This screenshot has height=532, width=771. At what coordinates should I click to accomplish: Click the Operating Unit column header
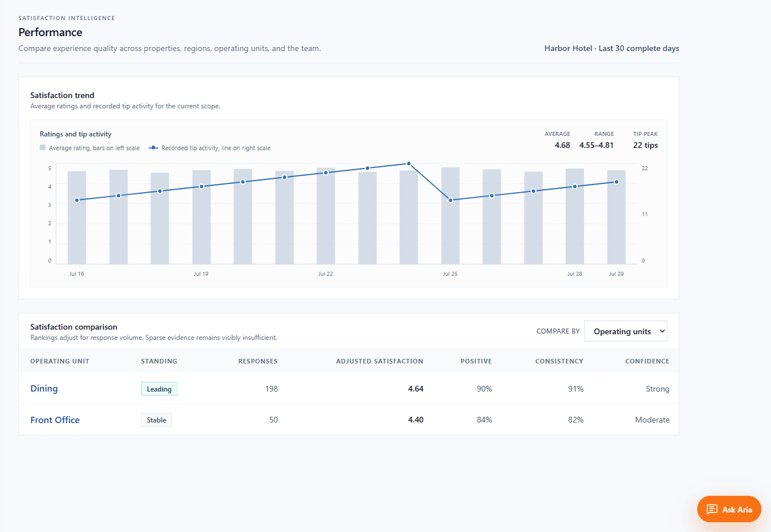[x=60, y=361]
